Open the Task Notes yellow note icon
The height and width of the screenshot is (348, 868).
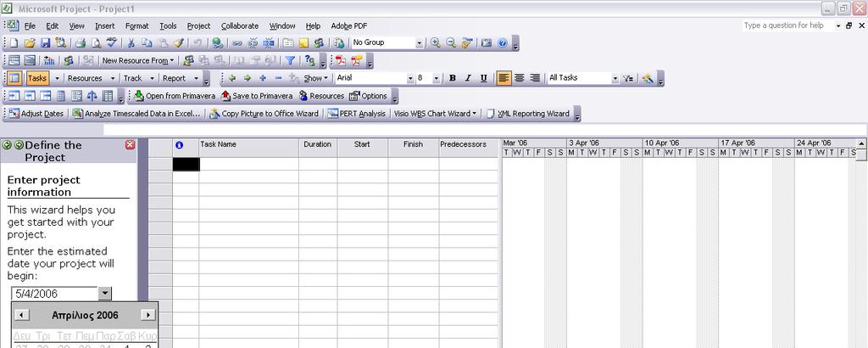[x=303, y=42]
